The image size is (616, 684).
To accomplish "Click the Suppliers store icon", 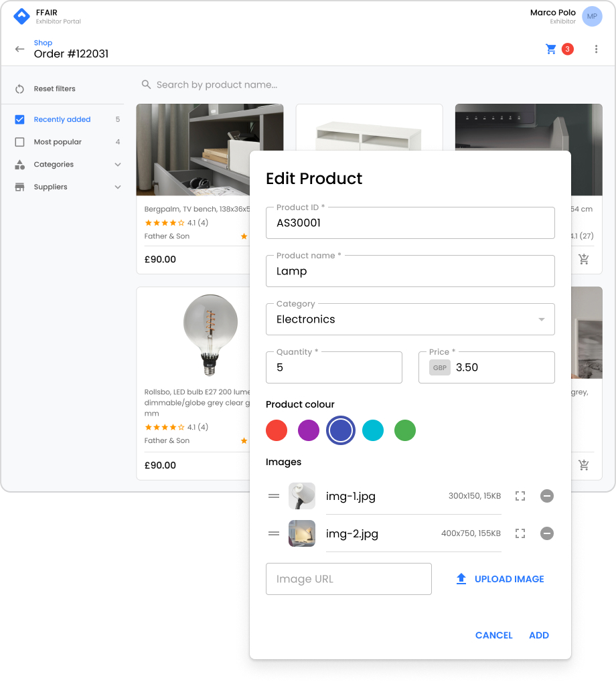I will click(x=19, y=187).
